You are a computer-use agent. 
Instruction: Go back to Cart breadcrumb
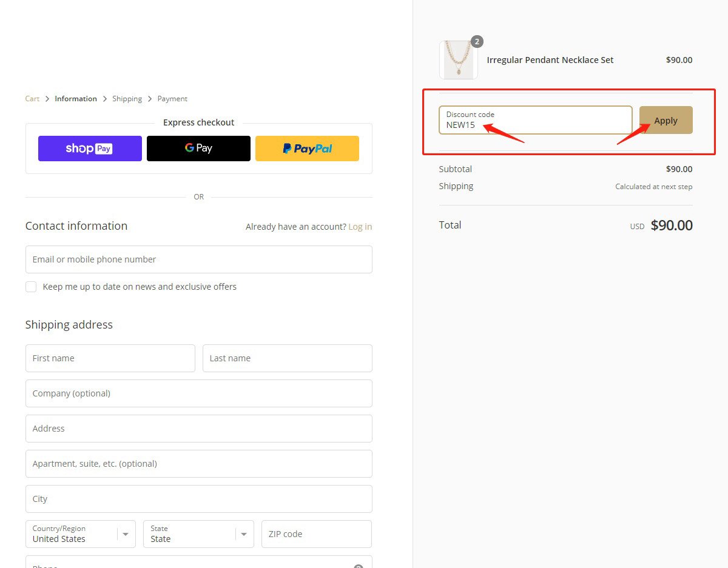coord(32,99)
